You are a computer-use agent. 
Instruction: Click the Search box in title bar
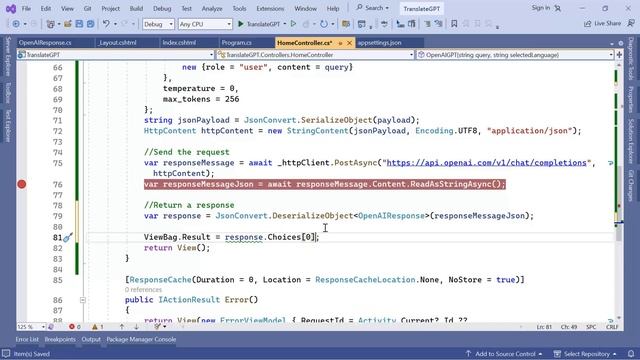(x=372, y=8)
